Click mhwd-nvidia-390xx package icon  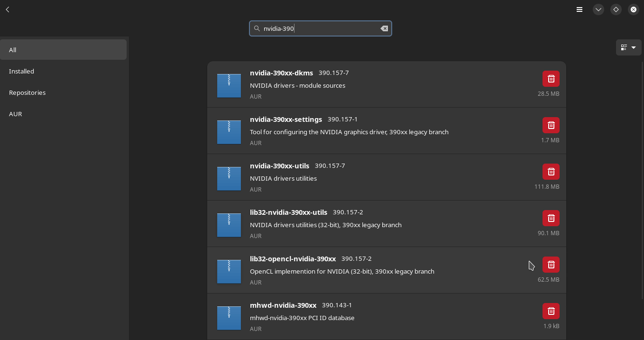[x=229, y=318]
